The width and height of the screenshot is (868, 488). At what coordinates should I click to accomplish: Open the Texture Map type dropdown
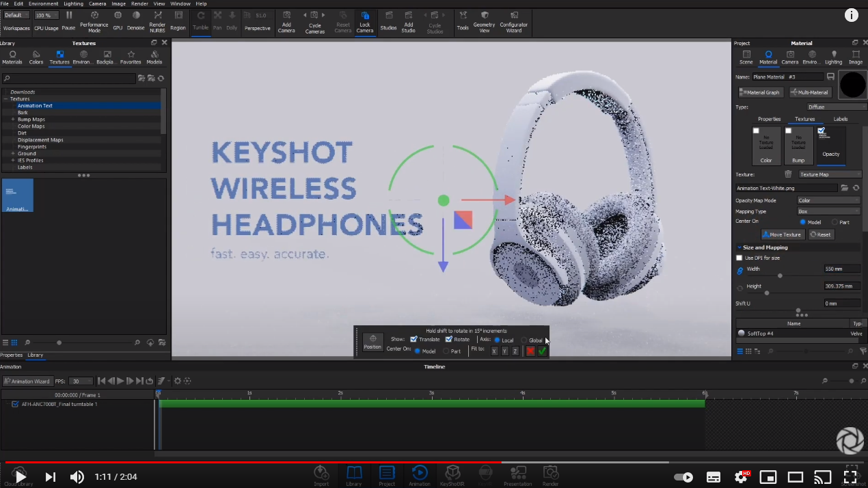click(x=830, y=174)
